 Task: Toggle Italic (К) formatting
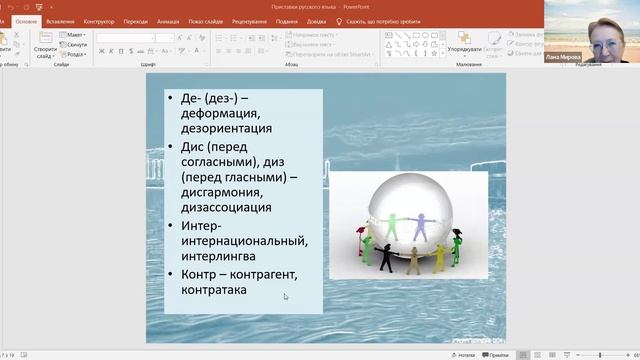(111, 51)
